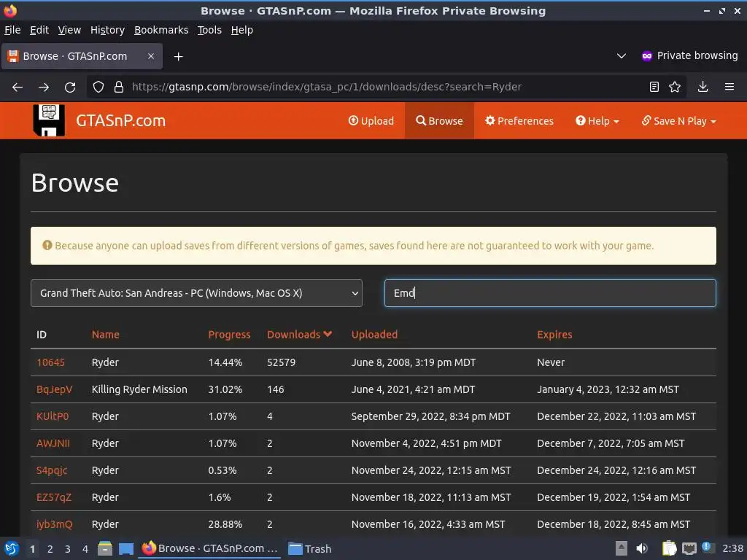Viewport: 747px width, 560px height.
Task: Close the Browse · GTASnP.com tab
Action: 150,56
